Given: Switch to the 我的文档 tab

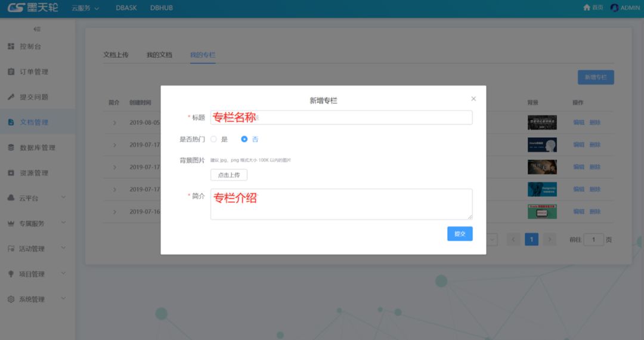Looking at the screenshot, I should click(x=159, y=55).
